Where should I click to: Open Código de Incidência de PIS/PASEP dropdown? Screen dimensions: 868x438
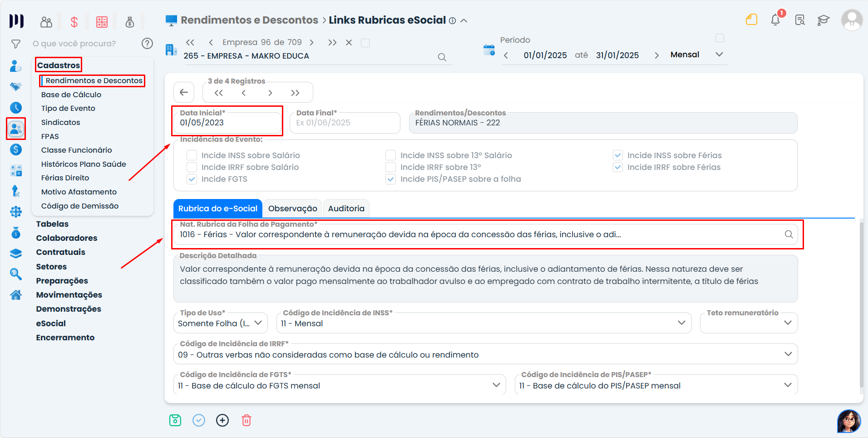click(656, 385)
